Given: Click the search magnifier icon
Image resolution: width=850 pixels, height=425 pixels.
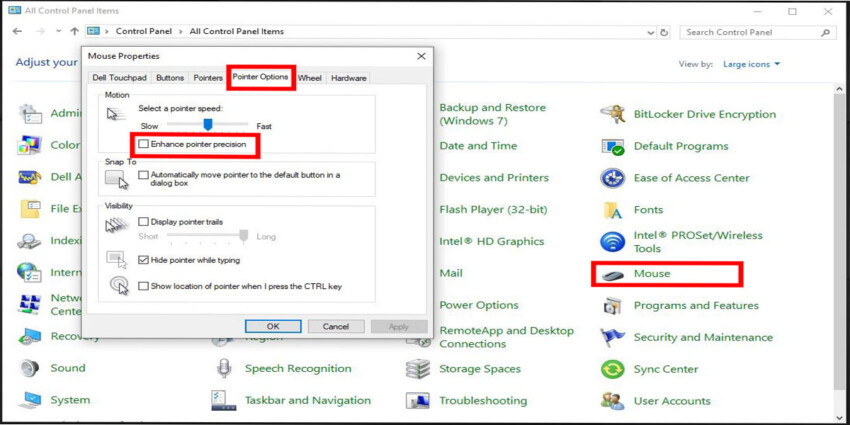Looking at the screenshot, I should tap(826, 33).
